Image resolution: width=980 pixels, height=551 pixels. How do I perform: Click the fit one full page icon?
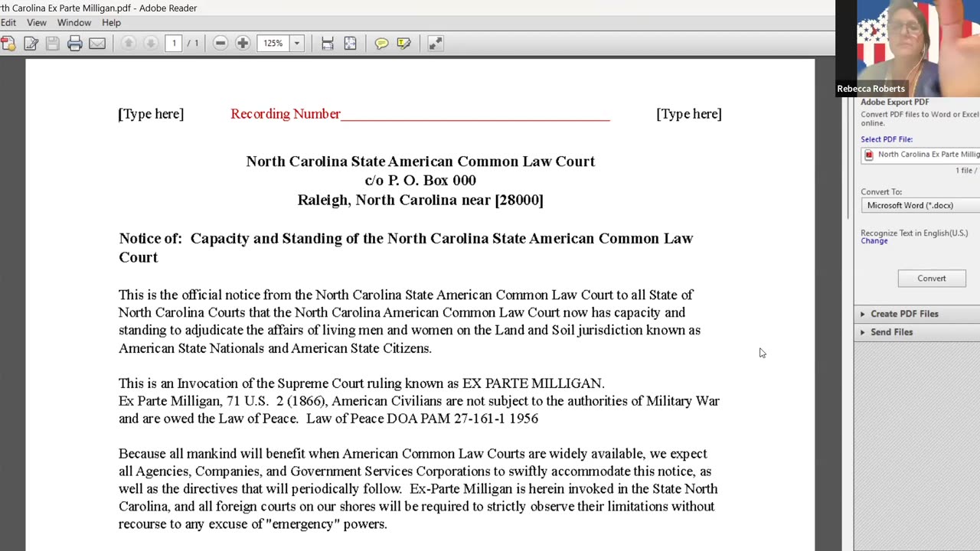click(350, 44)
